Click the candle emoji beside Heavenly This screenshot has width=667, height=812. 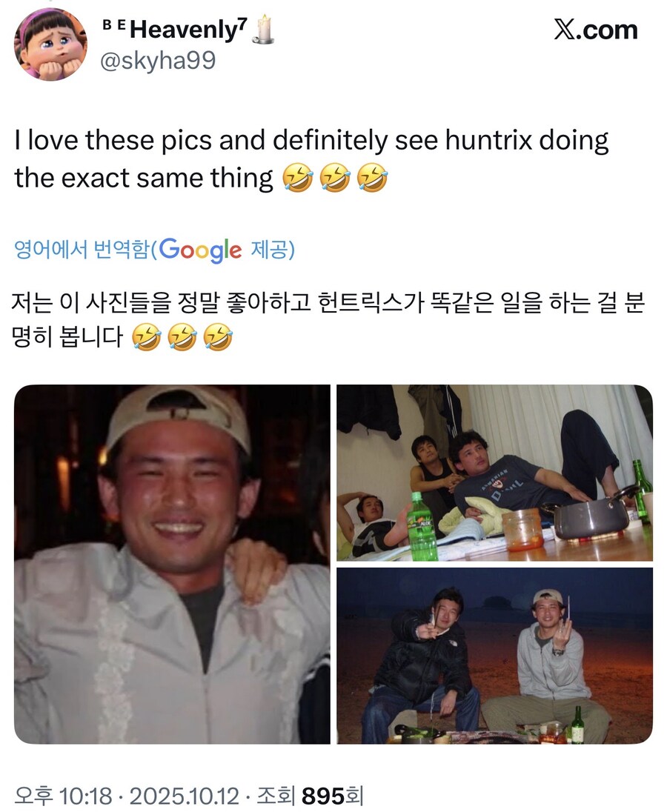265,30
